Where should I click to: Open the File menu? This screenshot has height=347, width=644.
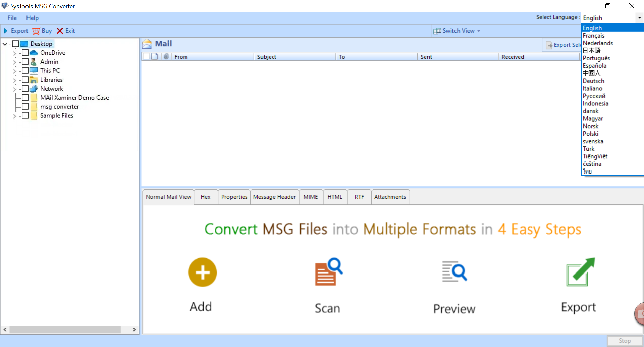[12, 18]
